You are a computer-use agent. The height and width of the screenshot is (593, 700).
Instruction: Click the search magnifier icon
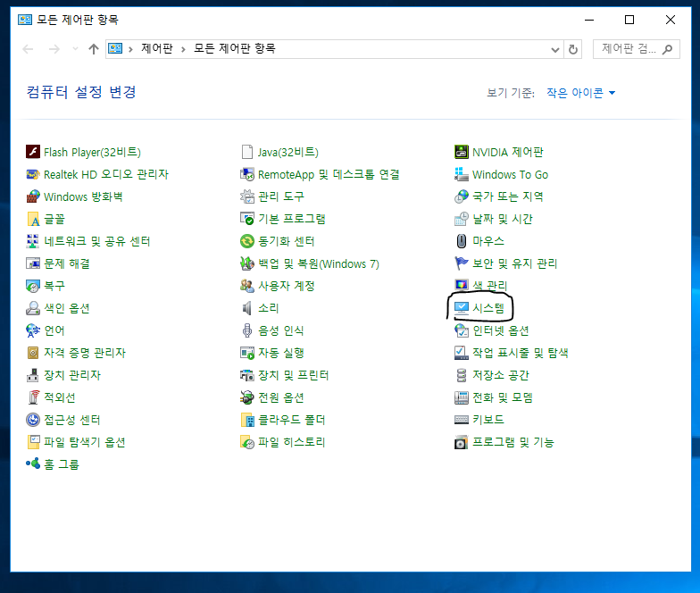(668, 49)
